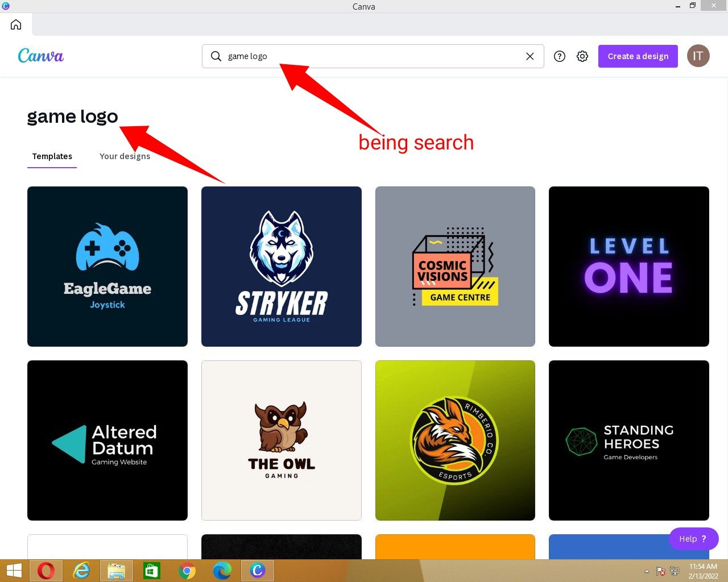Select Canva app in the taskbar

(258, 571)
